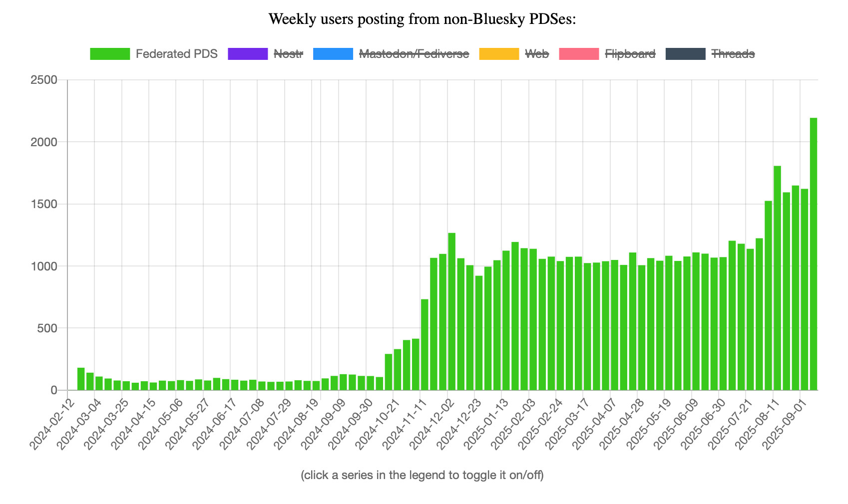Enable the Nostr series label
This screenshot has width=848, height=504.
click(288, 54)
